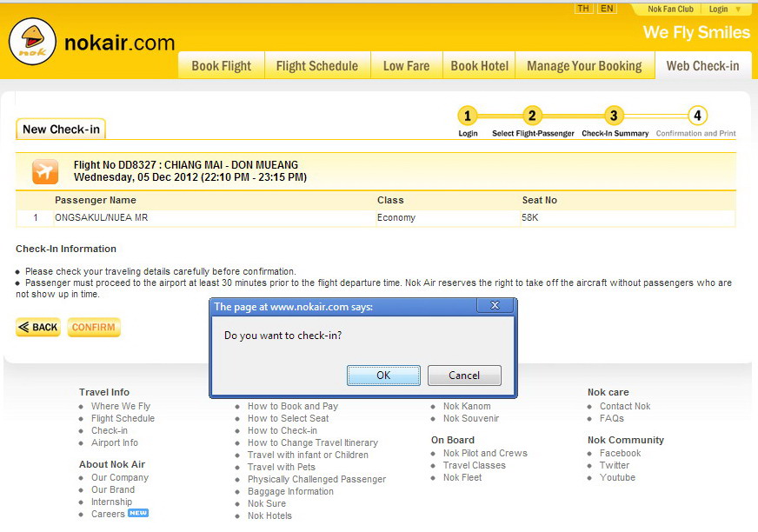The image size is (758, 532).
Task: Close the check-in dialog with X
Action: tap(495, 305)
